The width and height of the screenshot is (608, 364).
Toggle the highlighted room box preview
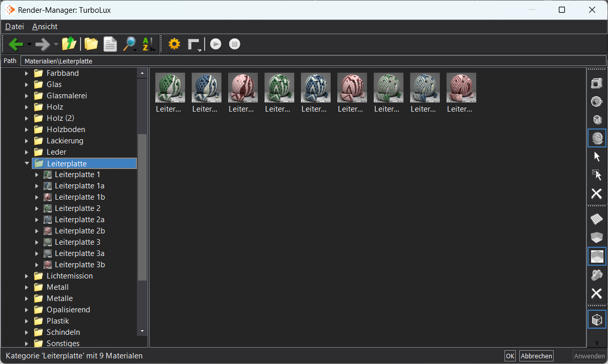597,256
